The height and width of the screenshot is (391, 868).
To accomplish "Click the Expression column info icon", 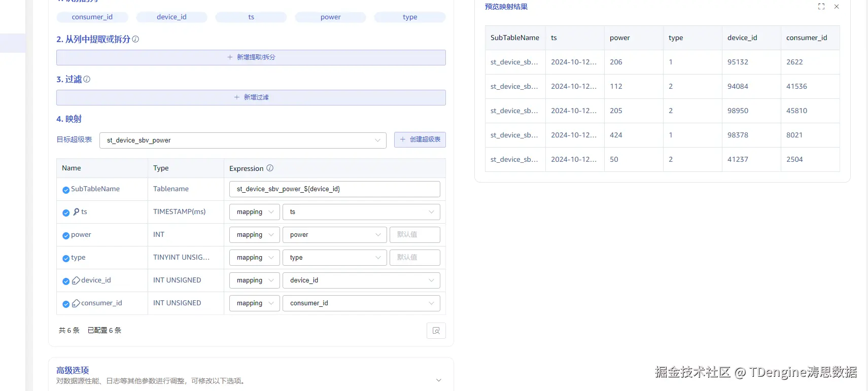I will 270,168.
